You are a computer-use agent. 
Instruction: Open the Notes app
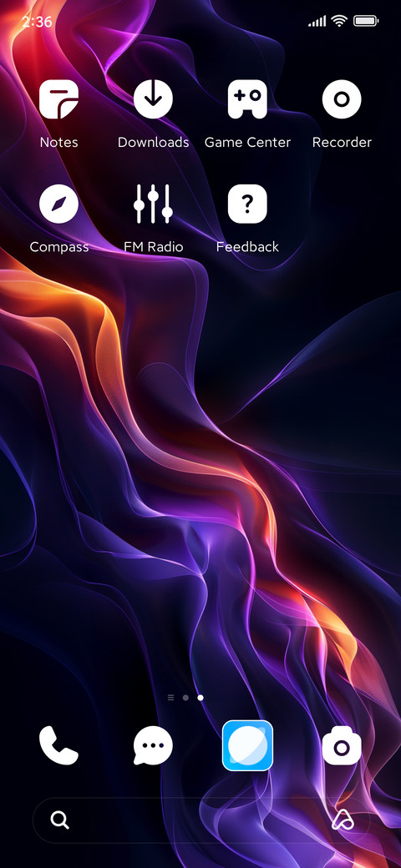[58, 99]
